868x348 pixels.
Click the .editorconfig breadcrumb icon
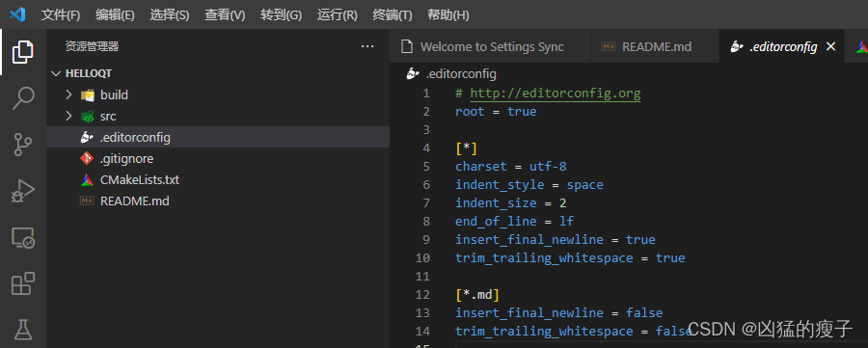(x=413, y=73)
